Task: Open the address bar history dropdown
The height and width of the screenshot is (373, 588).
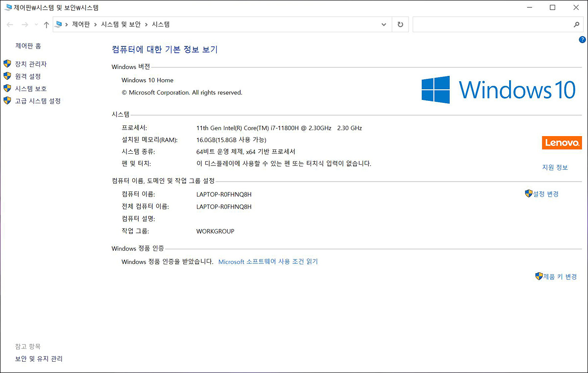Action: pos(384,24)
